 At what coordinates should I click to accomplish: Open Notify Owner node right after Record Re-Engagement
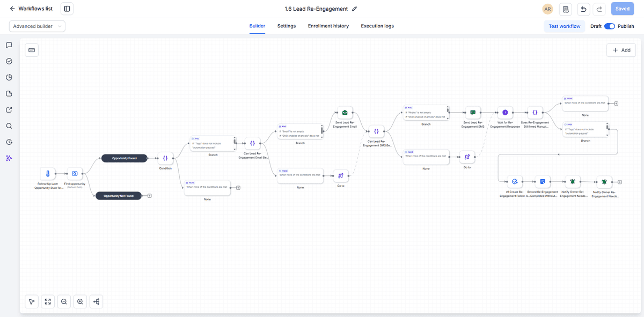point(573,182)
